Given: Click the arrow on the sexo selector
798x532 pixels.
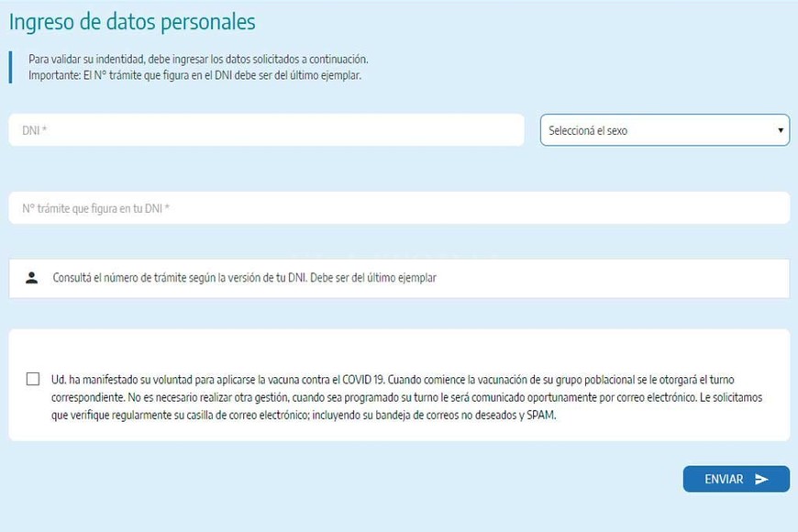Looking at the screenshot, I should click(781, 130).
